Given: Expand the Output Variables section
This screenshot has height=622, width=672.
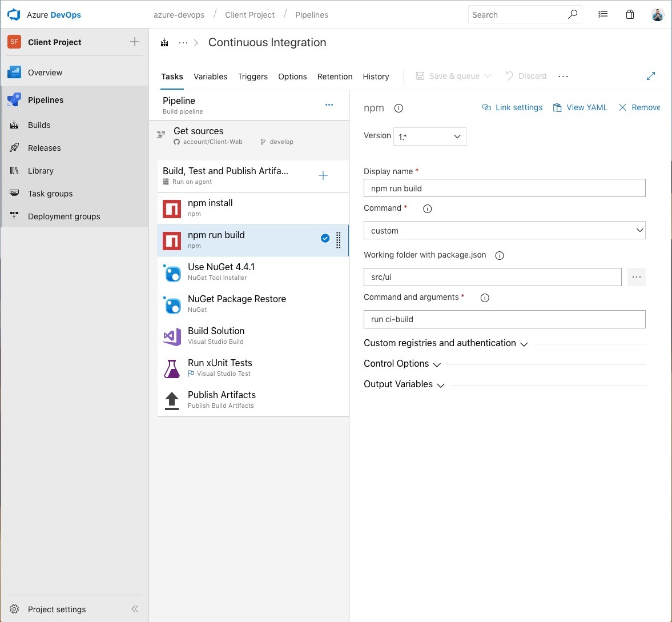Looking at the screenshot, I should click(404, 384).
